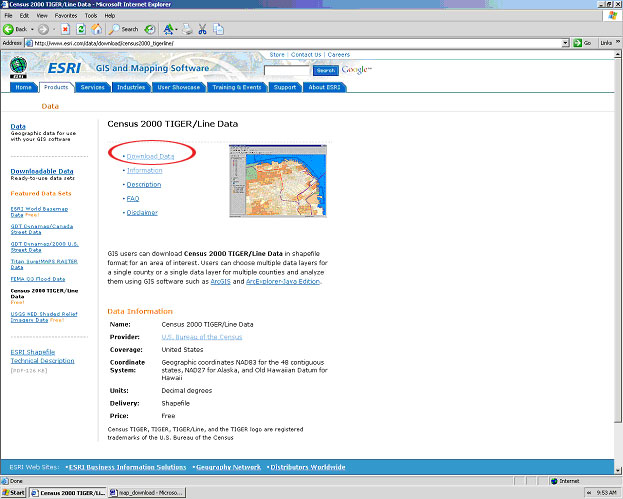623x499 pixels.
Task: Open the Search pane with the magnifier icon
Action: [114, 29]
